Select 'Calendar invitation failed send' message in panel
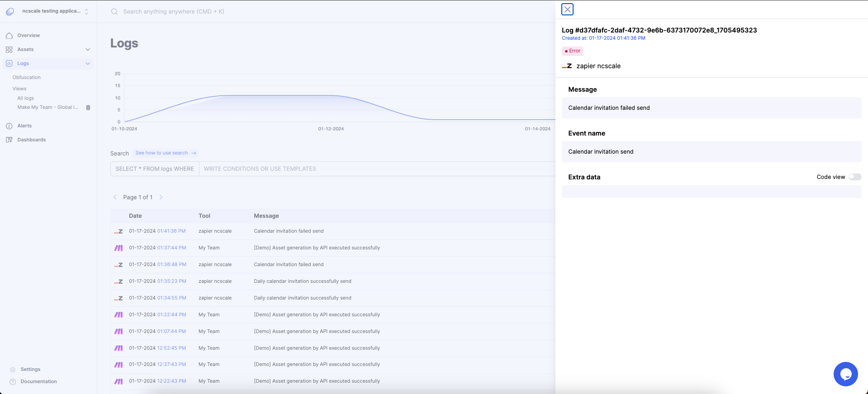The image size is (868, 394). [609, 108]
